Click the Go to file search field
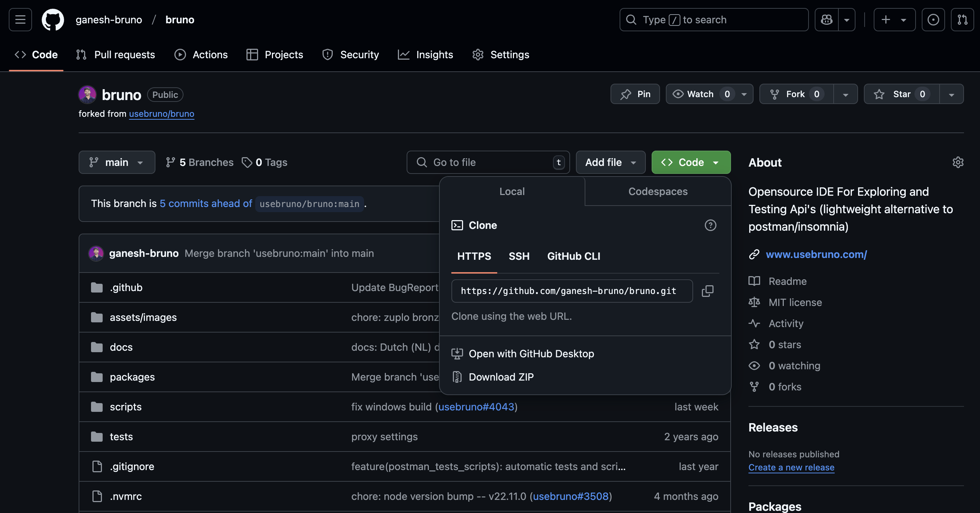 487,162
